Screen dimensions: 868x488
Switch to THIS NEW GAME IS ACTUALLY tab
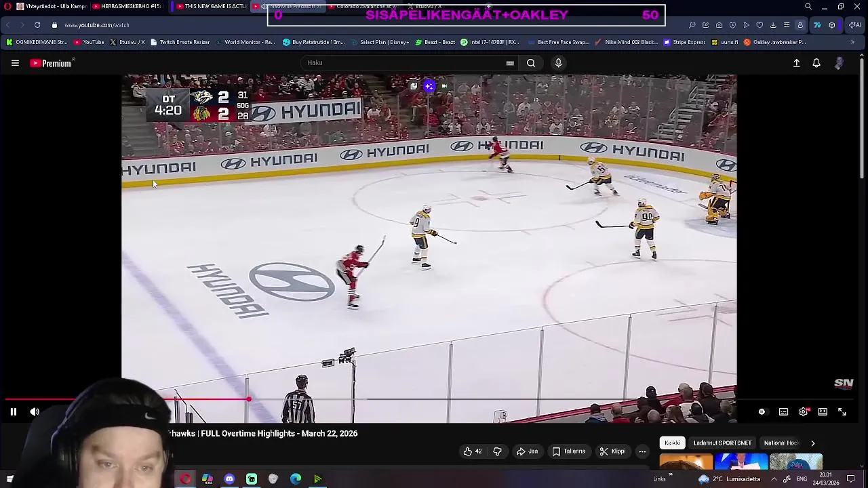(x=210, y=7)
